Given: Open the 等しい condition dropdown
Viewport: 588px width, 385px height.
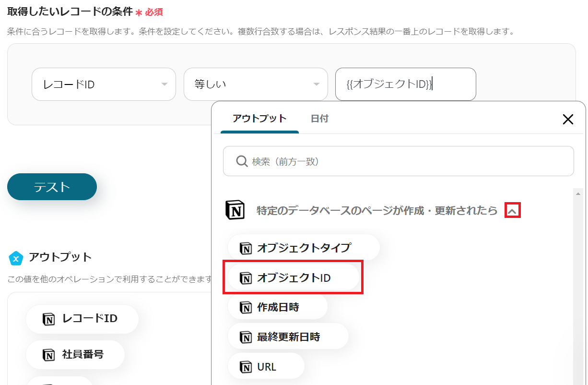Looking at the screenshot, I should pos(256,84).
